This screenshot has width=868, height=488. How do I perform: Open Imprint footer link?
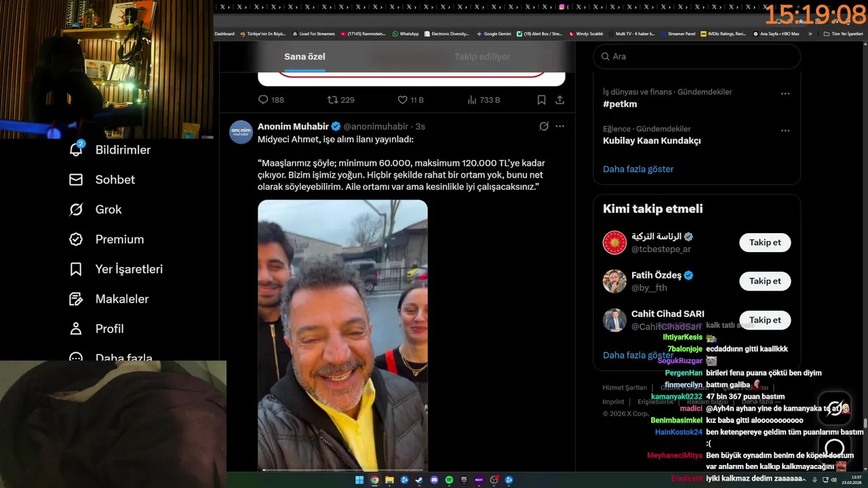613,402
